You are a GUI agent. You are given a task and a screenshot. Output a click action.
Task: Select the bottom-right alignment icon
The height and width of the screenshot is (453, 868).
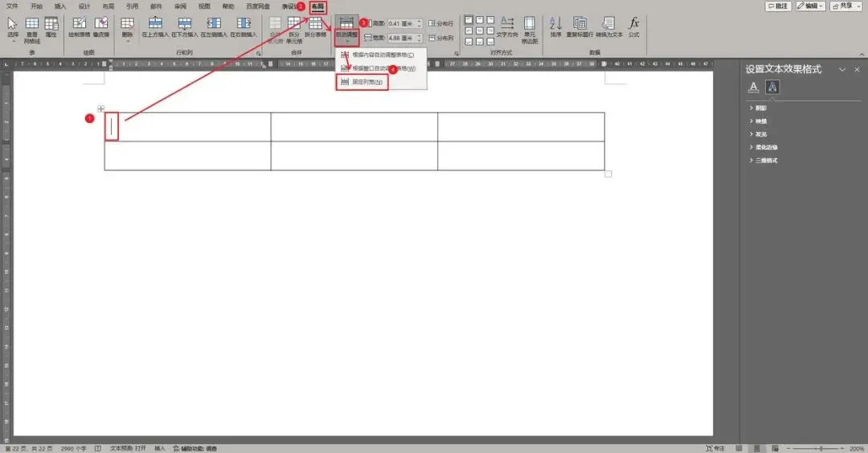(x=490, y=42)
